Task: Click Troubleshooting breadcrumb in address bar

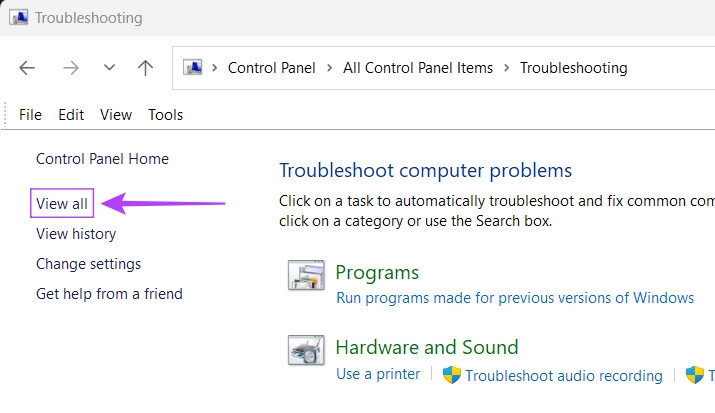Action: coord(574,68)
